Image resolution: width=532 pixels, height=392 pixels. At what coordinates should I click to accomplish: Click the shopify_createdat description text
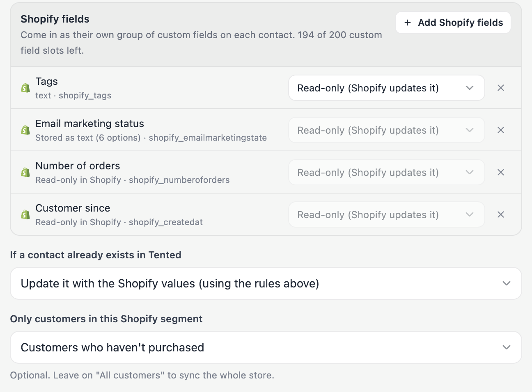coord(119,222)
